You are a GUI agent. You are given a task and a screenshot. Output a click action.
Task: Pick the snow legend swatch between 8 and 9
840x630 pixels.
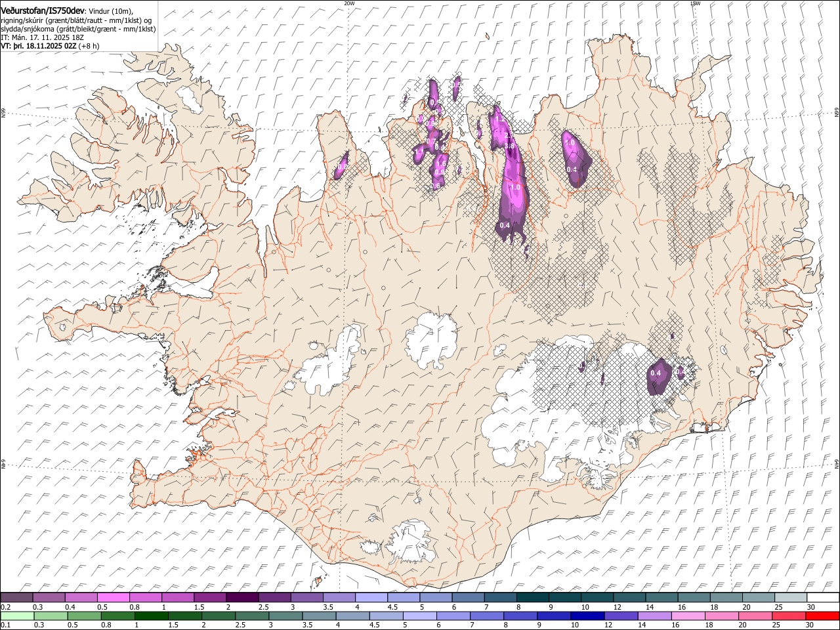coord(533,597)
